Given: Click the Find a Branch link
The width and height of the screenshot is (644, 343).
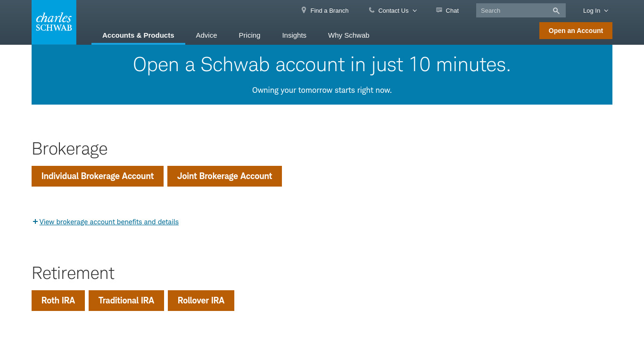Looking at the screenshot, I should click(x=330, y=10).
